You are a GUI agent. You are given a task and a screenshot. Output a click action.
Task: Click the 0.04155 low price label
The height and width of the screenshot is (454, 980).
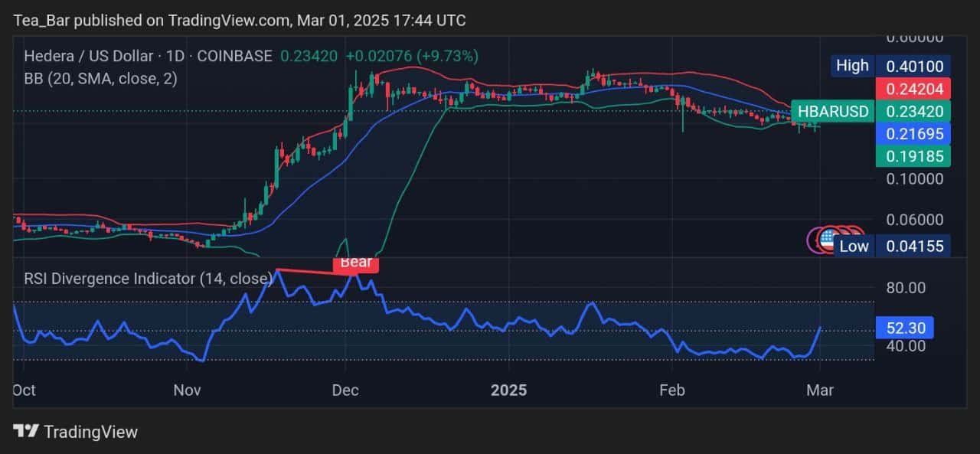pos(913,246)
